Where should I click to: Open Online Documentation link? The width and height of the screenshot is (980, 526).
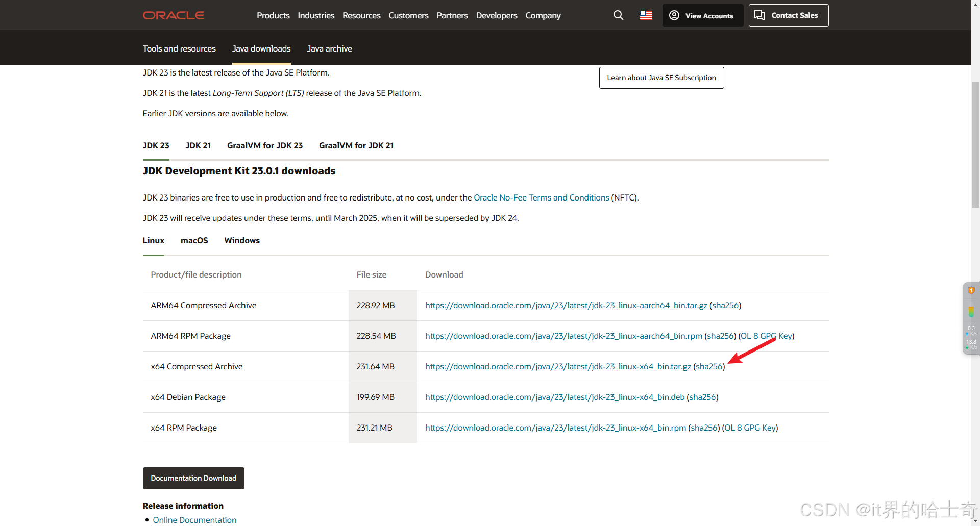(x=194, y=520)
